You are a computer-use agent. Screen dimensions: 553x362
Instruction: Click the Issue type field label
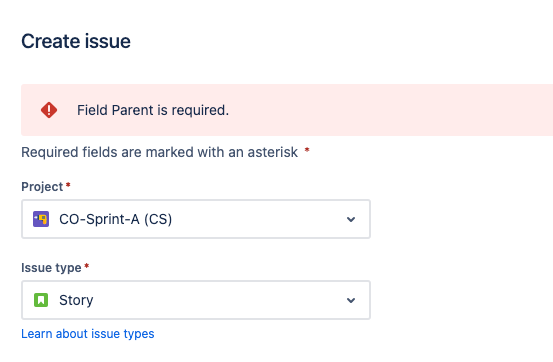click(x=51, y=268)
